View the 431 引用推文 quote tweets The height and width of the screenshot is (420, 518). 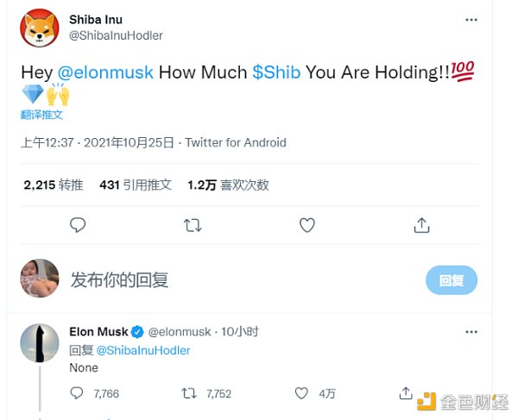pyautogui.click(x=136, y=185)
